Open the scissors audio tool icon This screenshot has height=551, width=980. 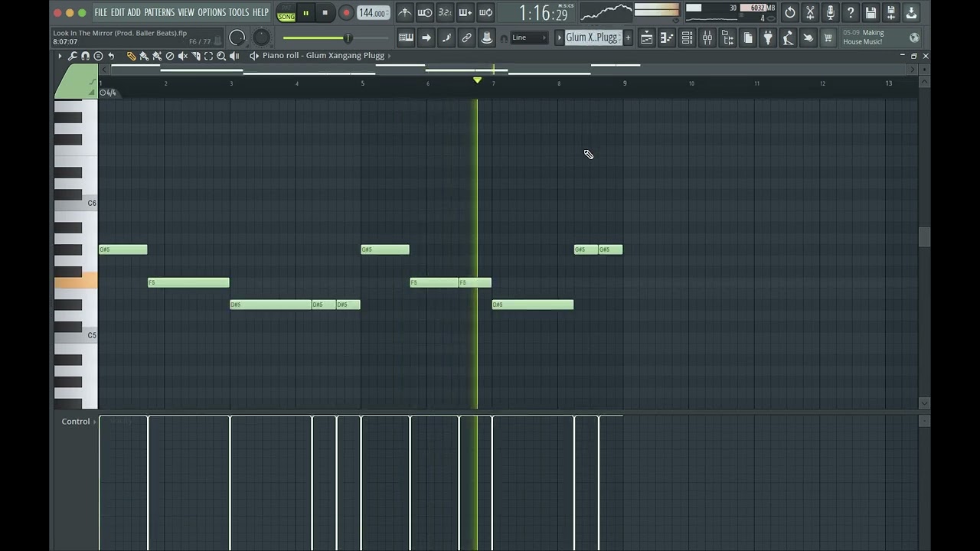point(810,12)
